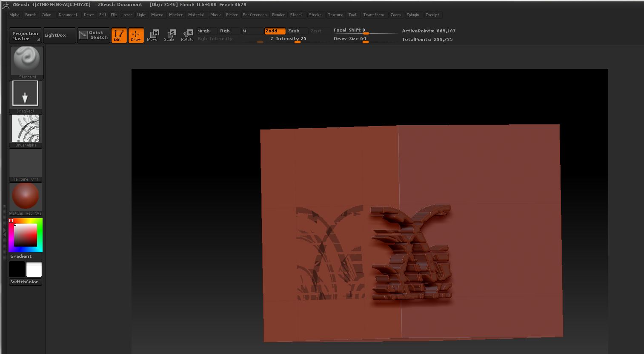644x354 pixels.
Task: Open the Zplugin menu
Action: point(412,15)
